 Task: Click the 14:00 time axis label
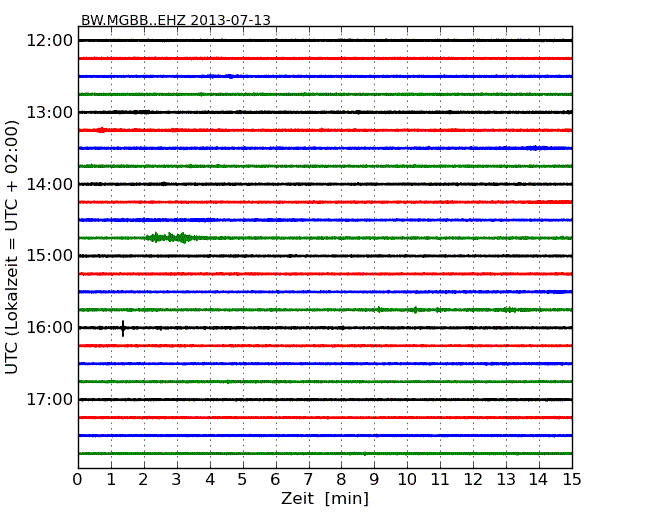click(50, 184)
